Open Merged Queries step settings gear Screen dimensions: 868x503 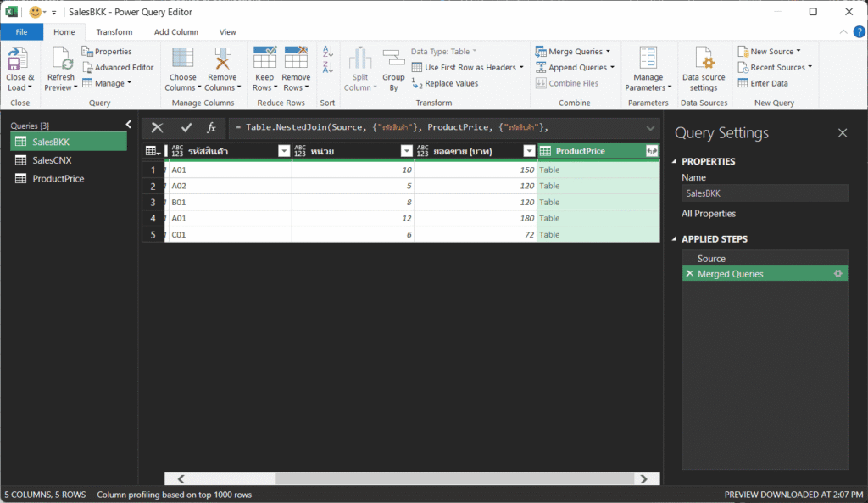[838, 274]
